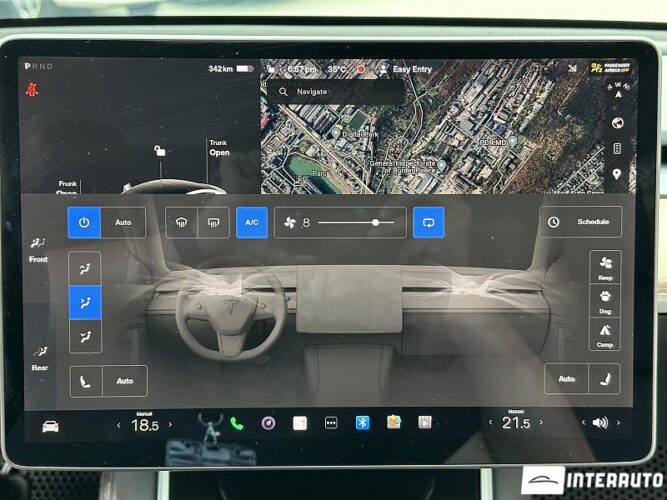Viewport: 667px width, 500px height.
Task: Open the climate Schedule
Action: pyautogui.click(x=580, y=222)
